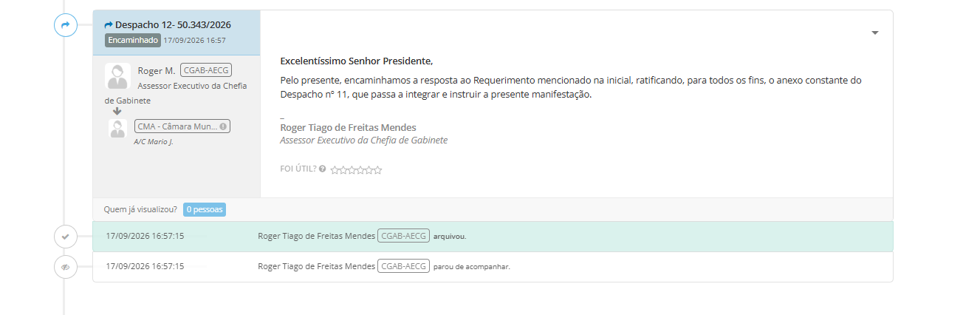
Task: Click the question mark help icon next to FOI ÚTIL
Action: point(322,169)
